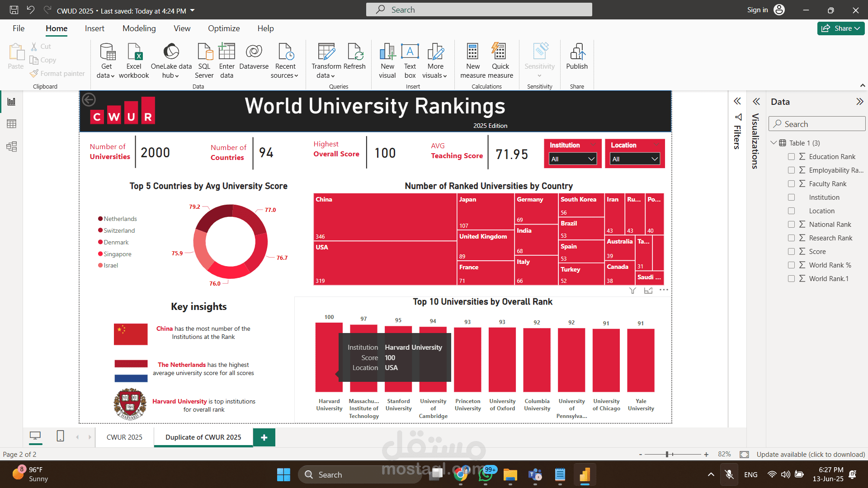
Task: Create a New measure
Action: (x=473, y=61)
